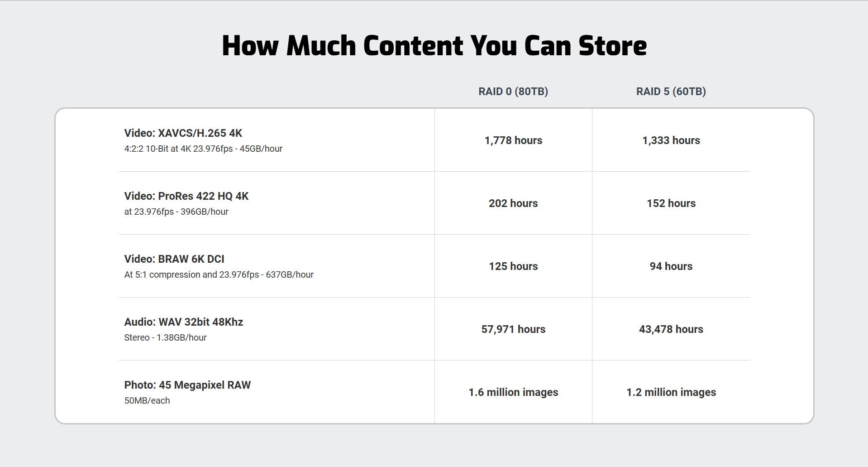Select the '125 hours' cell
Viewport: 868px width, 467px height.
tap(513, 266)
